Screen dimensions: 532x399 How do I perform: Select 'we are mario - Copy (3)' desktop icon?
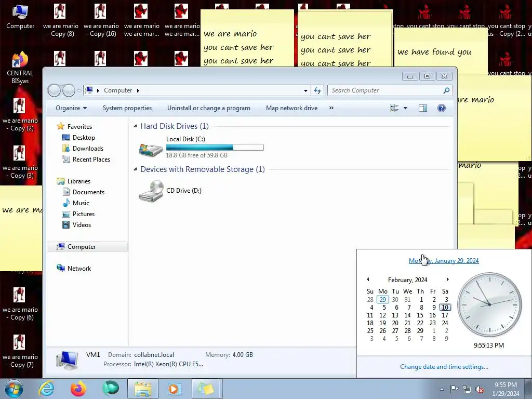coord(20,162)
